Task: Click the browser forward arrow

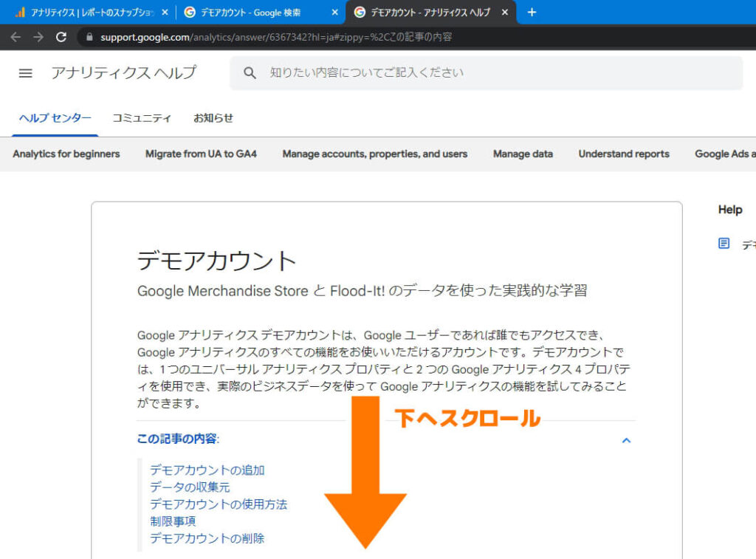Action: (38, 37)
